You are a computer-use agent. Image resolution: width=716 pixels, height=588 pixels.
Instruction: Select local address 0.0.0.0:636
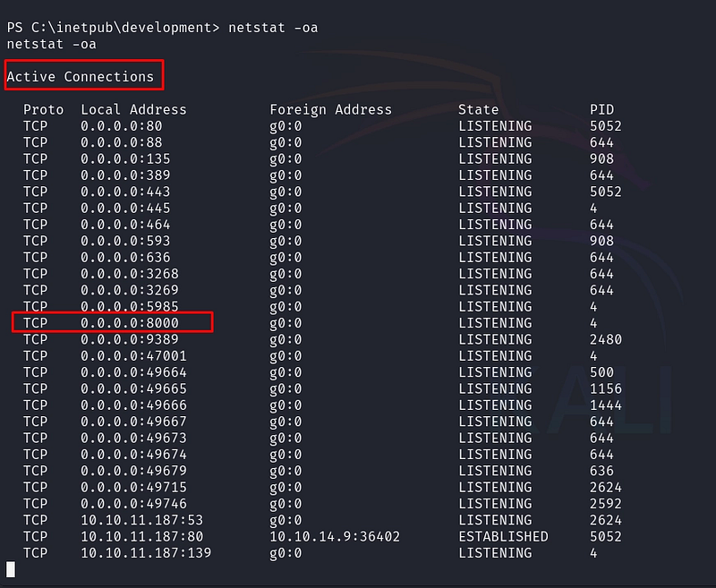(125, 258)
